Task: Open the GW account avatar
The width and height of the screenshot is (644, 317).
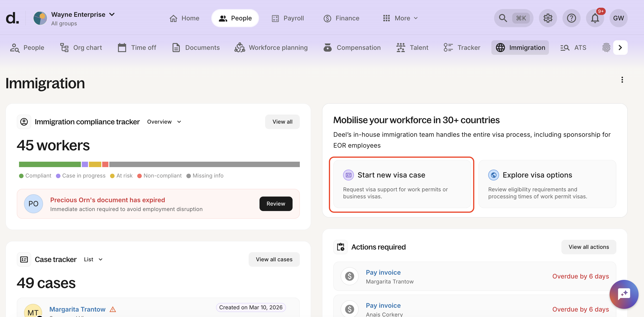Action: (618, 18)
